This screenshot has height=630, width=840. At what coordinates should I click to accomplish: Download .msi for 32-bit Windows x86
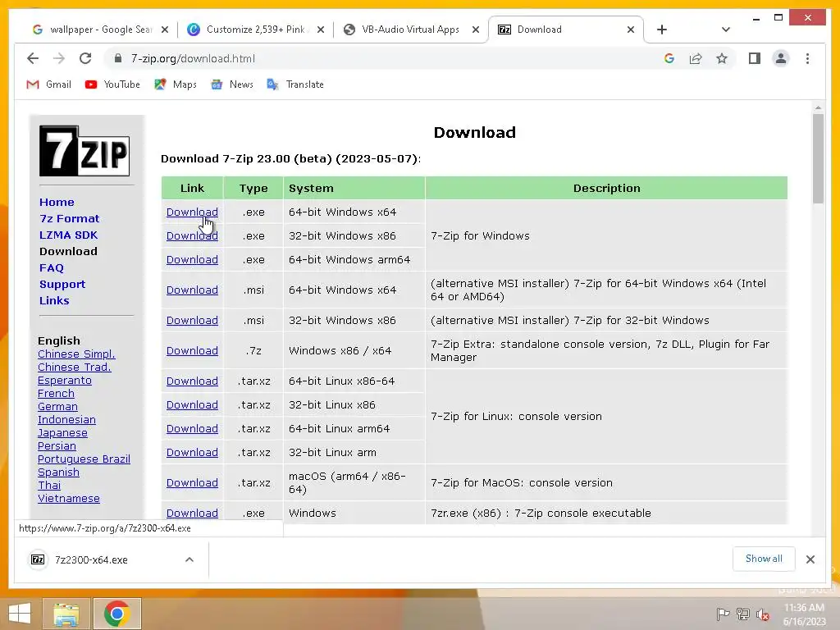[192, 321]
